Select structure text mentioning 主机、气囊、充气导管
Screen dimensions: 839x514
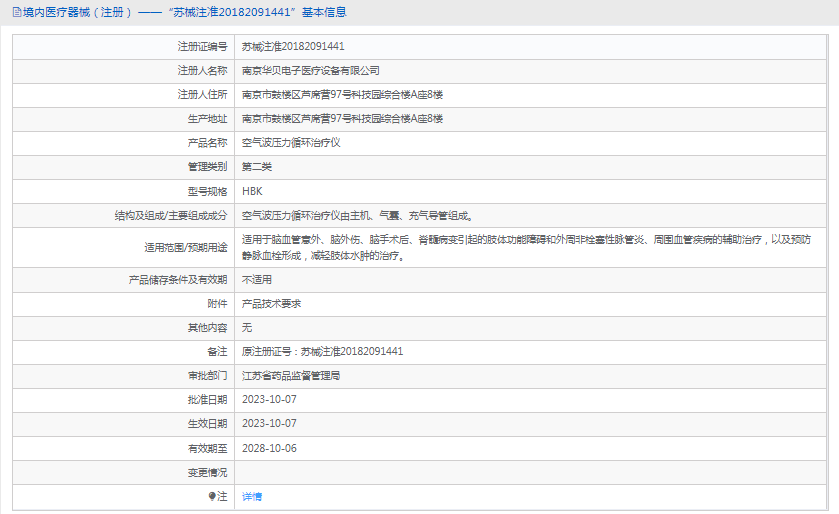357,216
